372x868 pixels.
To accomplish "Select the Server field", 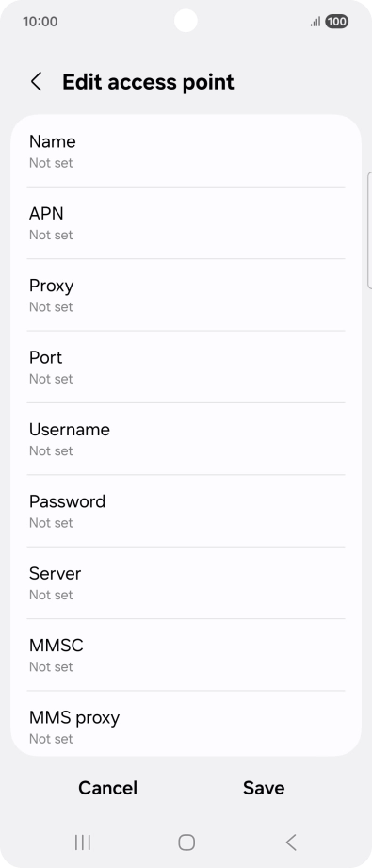I will (x=186, y=583).
